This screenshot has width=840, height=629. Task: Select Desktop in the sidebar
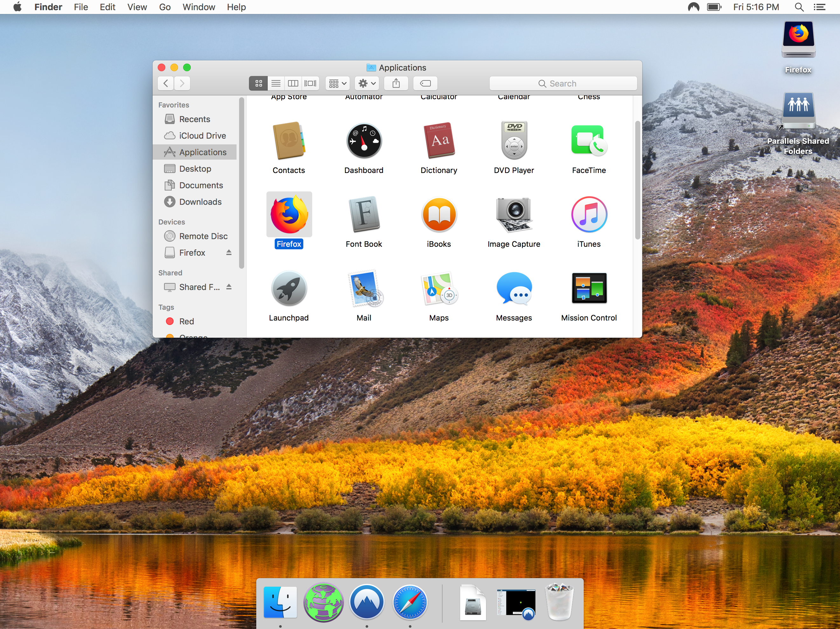(195, 169)
